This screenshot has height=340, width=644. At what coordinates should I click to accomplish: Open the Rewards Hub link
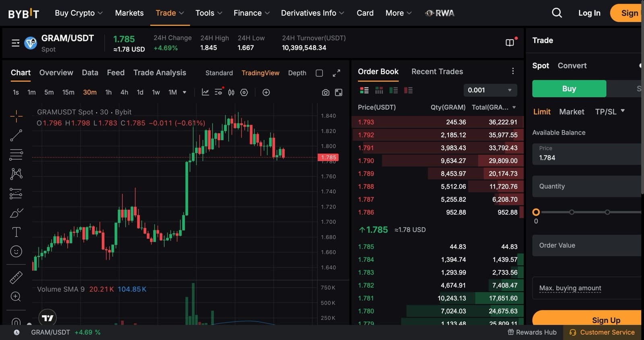click(x=532, y=332)
